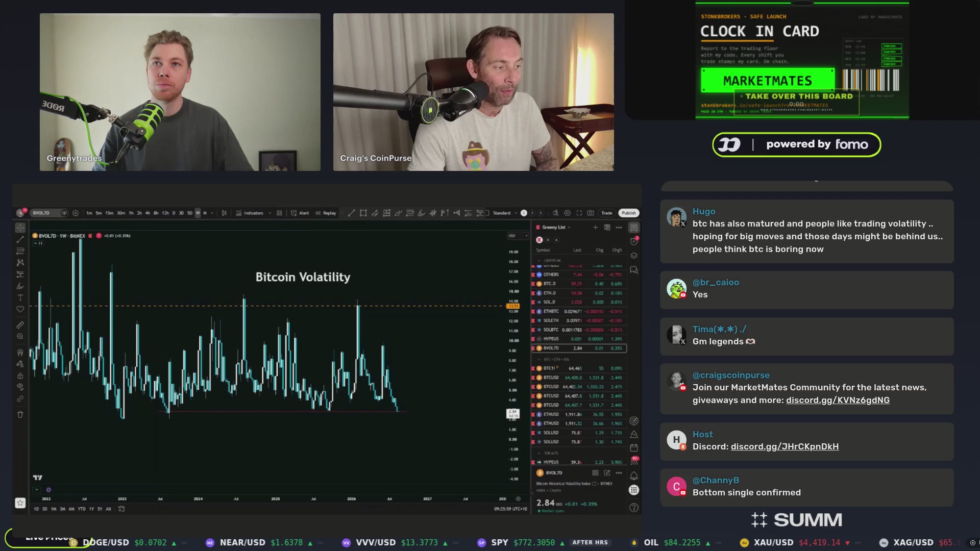Image resolution: width=980 pixels, height=551 pixels.
Task: Open the Fibonacci tools in left sidebar
Action: point(20,251)
